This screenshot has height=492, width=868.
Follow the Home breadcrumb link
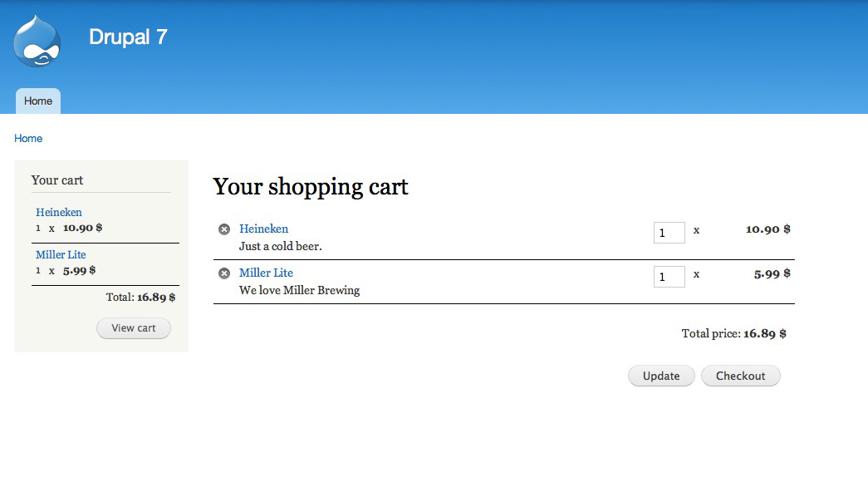pos(28,139)
